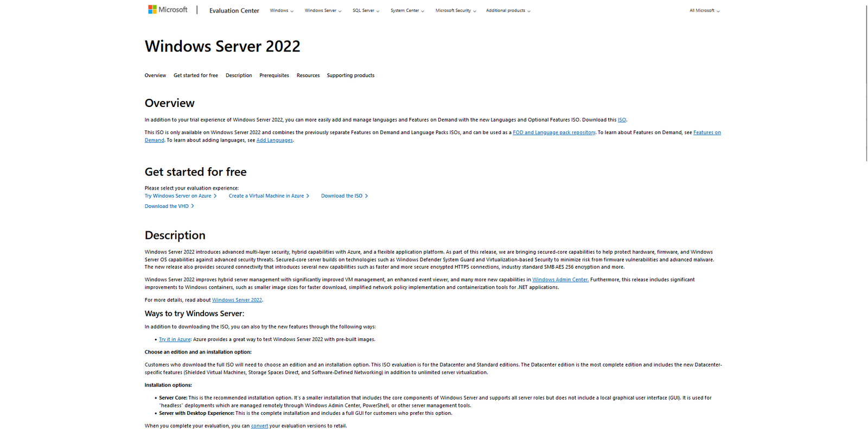The image size is (868, 429).
Task: Click chevron after Try Windows Server on Azure
Action: click(215, 196)
